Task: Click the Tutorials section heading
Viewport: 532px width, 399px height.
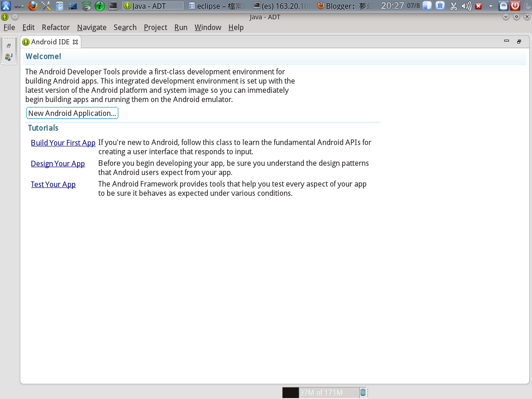Action: click(x=43, y=128)
